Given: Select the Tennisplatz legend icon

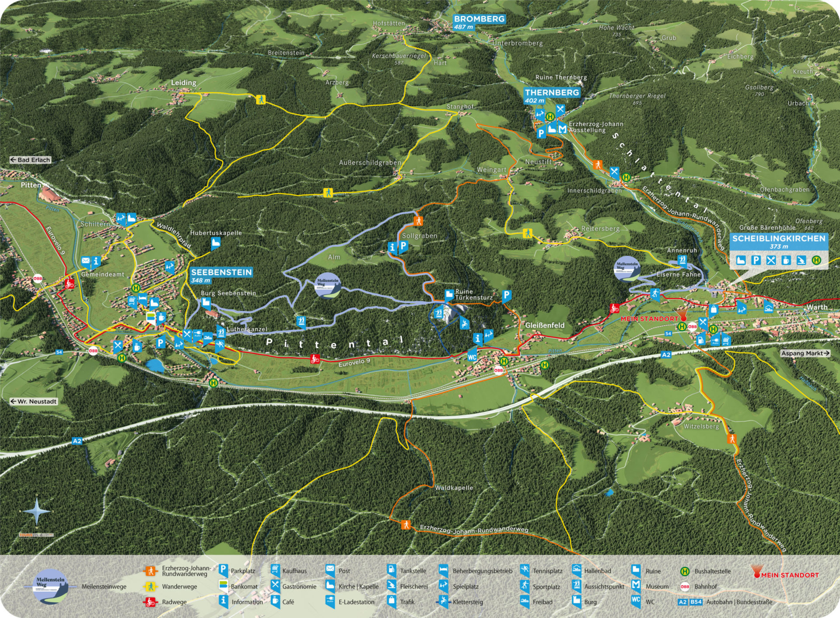Looking at the screenshot, I should (x=525, y=570).
